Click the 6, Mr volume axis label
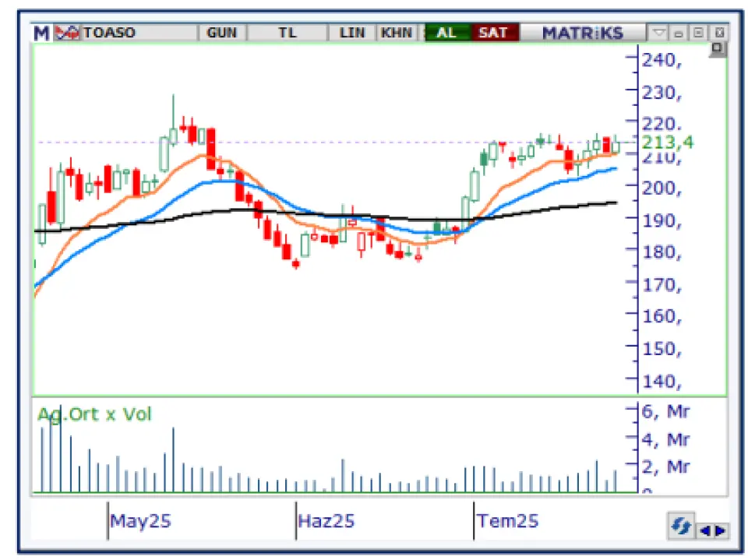This screenshot has width=748, height=560. [x=666, y=411]
